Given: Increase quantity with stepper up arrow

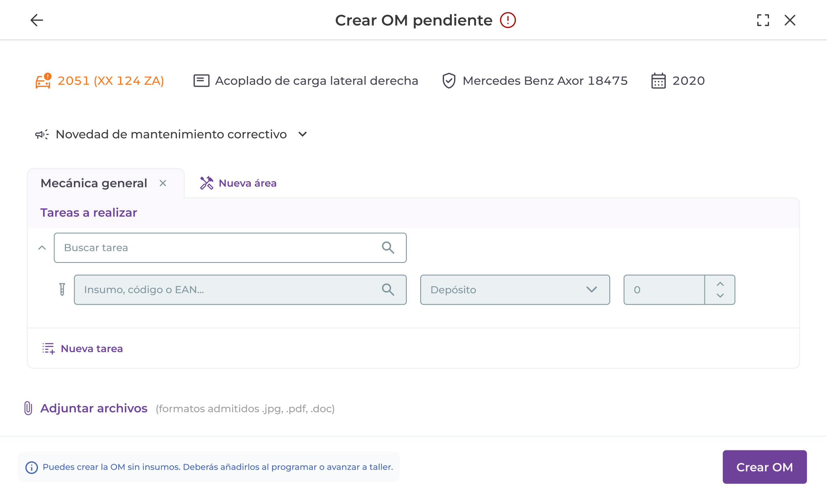Looking at the screenshot, I should point(720,284).
